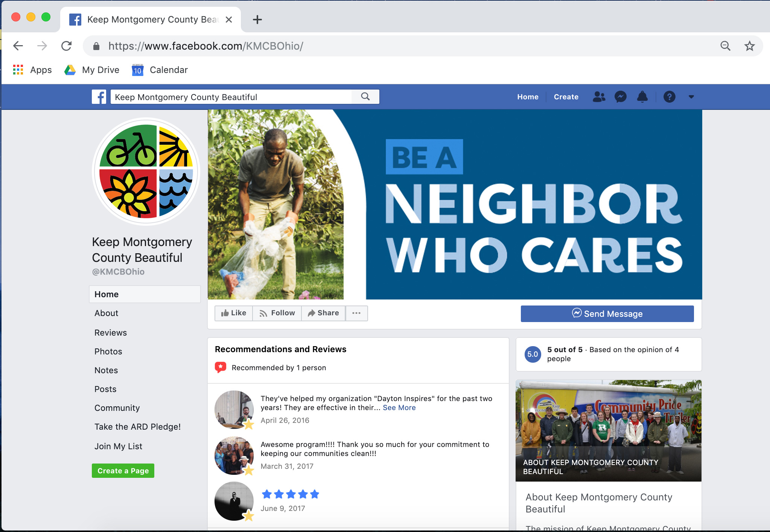Click the red recommendation star icon
Image resolution: width=770 pixels, height=532 pixels.
click(x=221, y=367)
